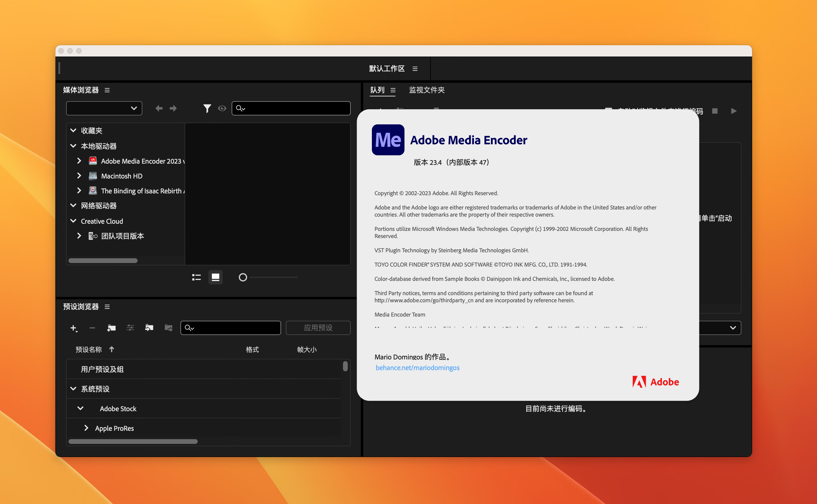
Task: Click the 应用预设 button
Action: tap(318, 328)
